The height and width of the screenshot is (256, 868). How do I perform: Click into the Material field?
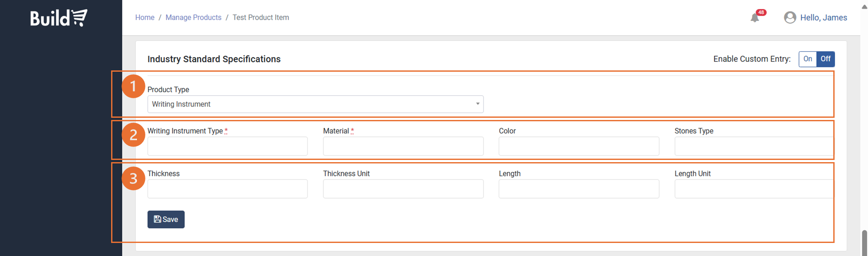pos(403,146)
